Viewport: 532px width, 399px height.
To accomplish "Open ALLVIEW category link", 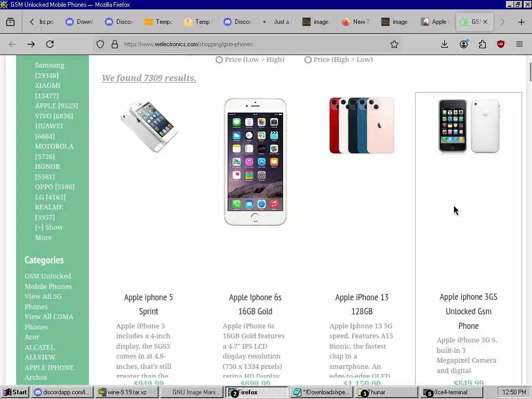I will [39, 357].
